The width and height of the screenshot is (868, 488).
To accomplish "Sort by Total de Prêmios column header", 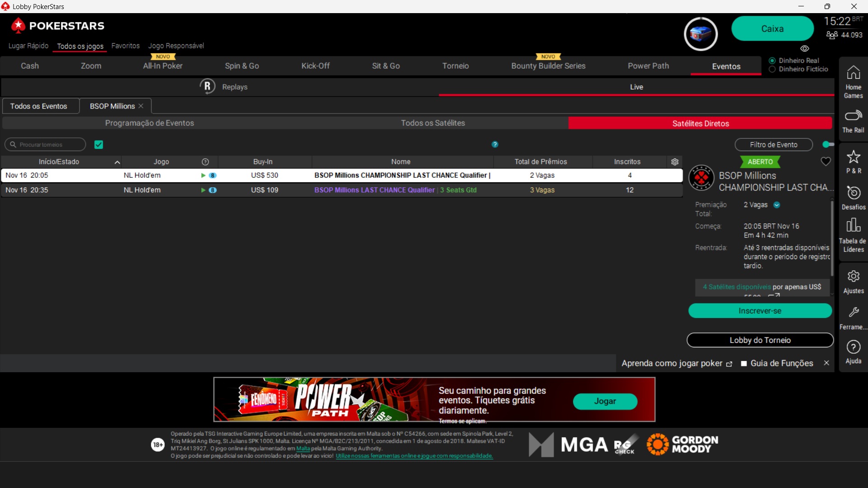I will [x=541, y=162].
